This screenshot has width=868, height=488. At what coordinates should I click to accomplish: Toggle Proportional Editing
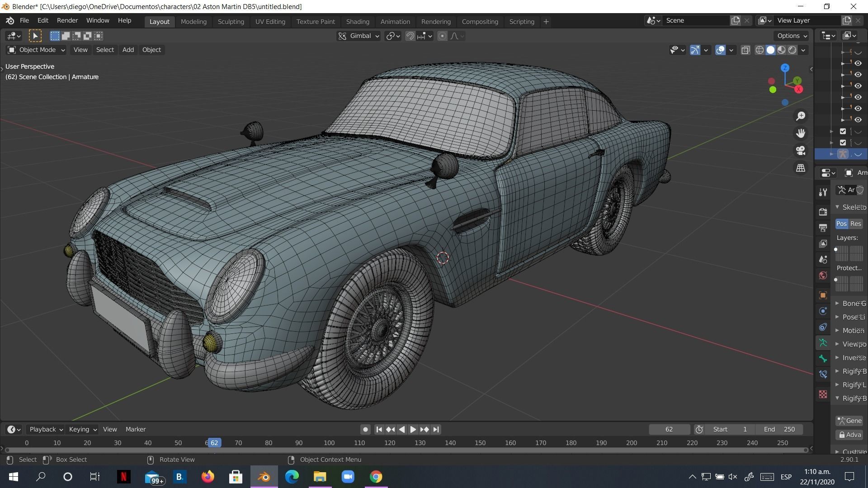click(x=443, y=36)
